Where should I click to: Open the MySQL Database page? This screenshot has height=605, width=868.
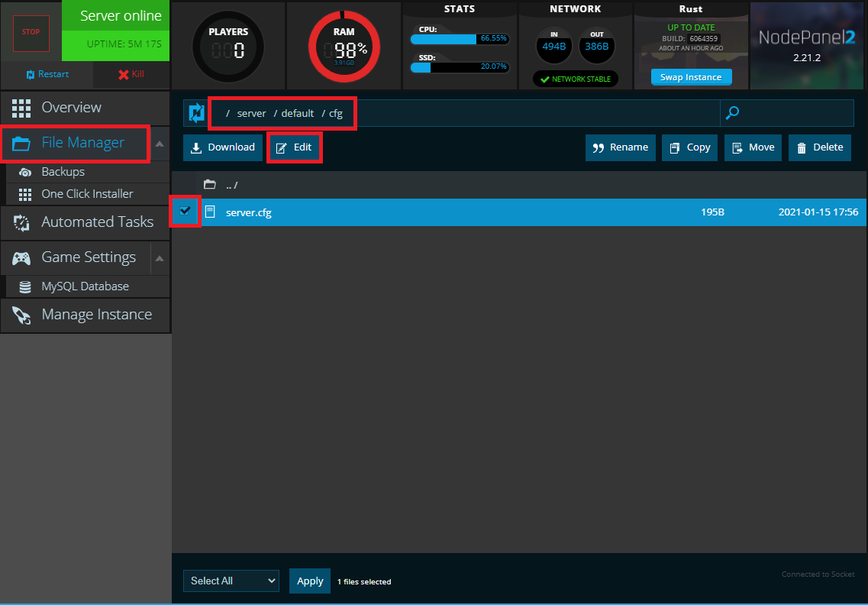(85, 286)
